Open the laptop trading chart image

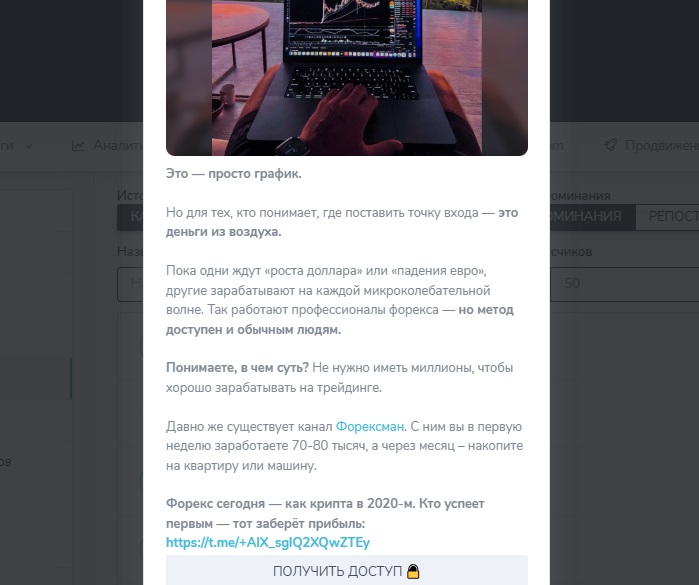pos(346,78)
